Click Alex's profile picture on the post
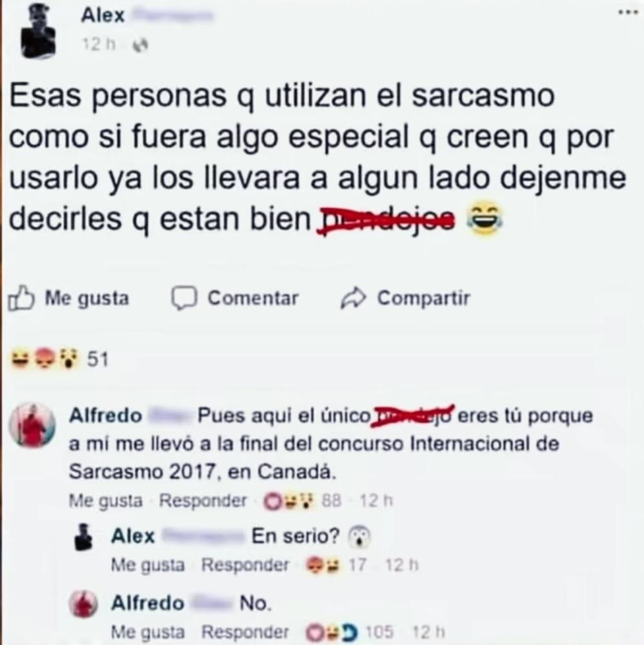Image resolution: width=644 pixels, height=645 pixels. pyautogui.click(x=38, y=31)
